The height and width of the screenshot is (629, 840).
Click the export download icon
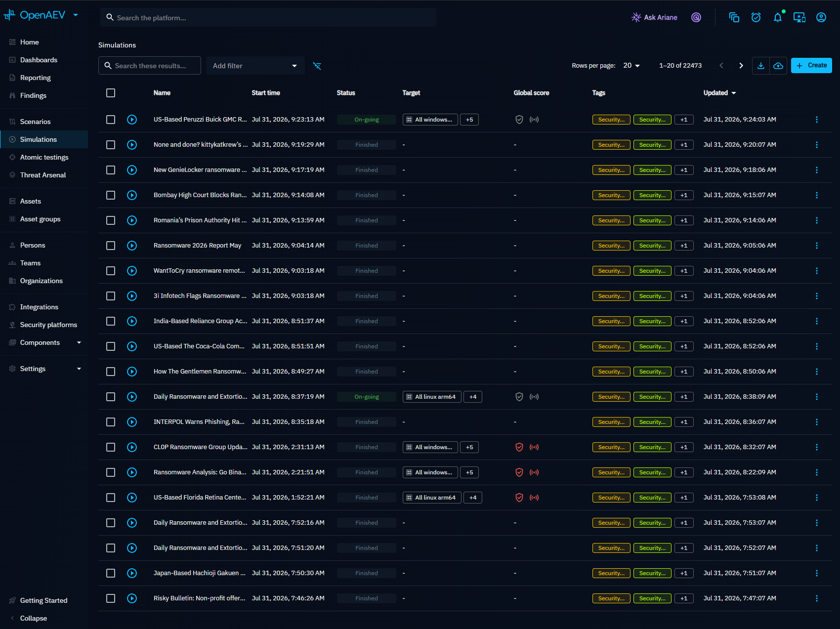pyautogui.click(x=761, y=66)
